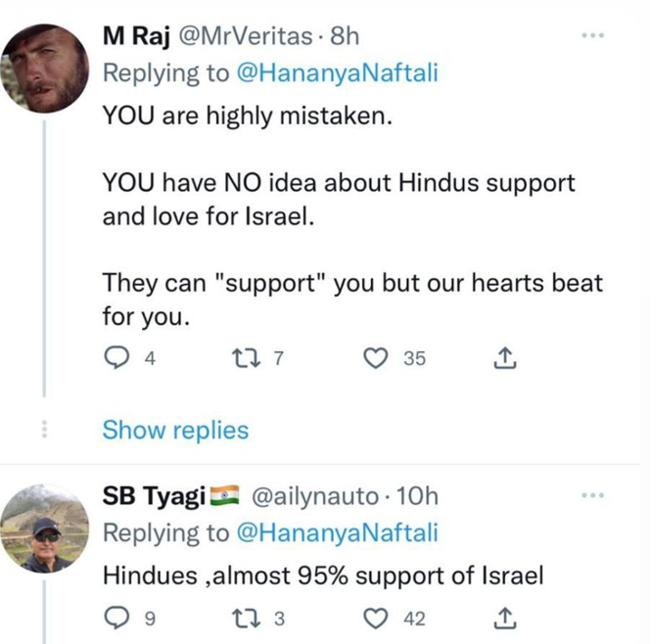Open SB Tyagi's profile picture
The width and height of the screenshot is (651, 644).
pyautogui.click(x=43, y=529)
